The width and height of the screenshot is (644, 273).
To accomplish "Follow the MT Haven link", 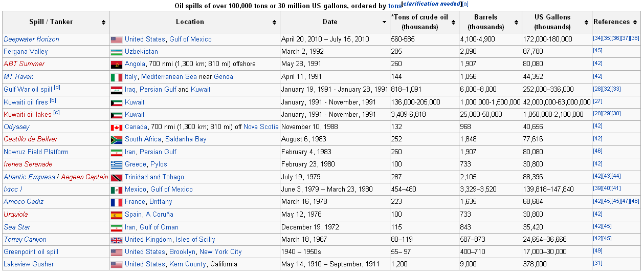I will pyautogui.click(x=18, y=77).
